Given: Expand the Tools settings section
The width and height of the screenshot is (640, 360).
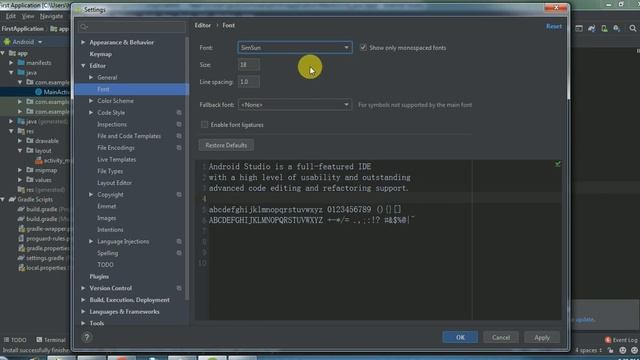Looking at the screenshot, I should [83, 323].
